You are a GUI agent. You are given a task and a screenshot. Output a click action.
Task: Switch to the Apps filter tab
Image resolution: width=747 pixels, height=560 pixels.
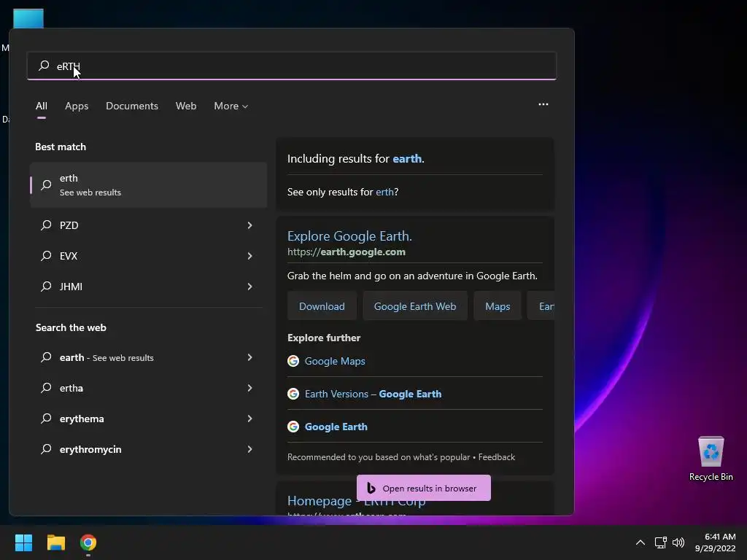coord(77,106)
